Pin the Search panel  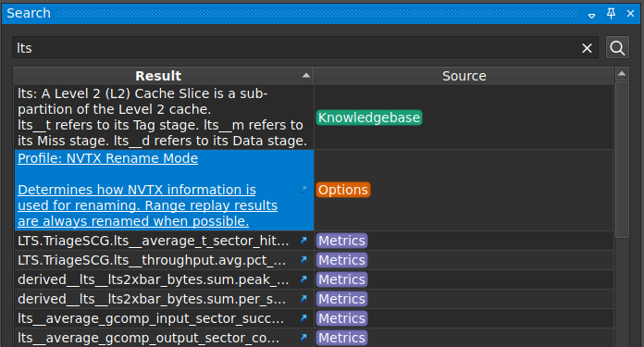611,14
